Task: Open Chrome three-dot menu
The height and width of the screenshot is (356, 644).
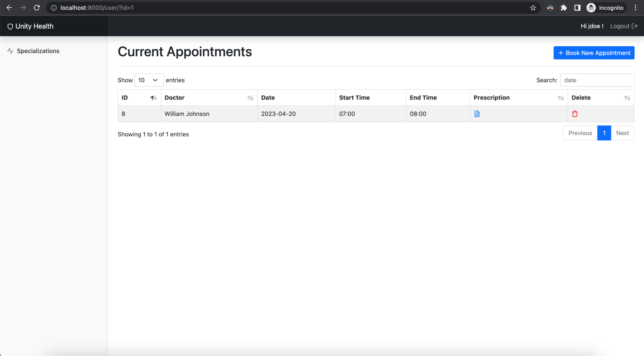Action: click(x=635, y=8)
